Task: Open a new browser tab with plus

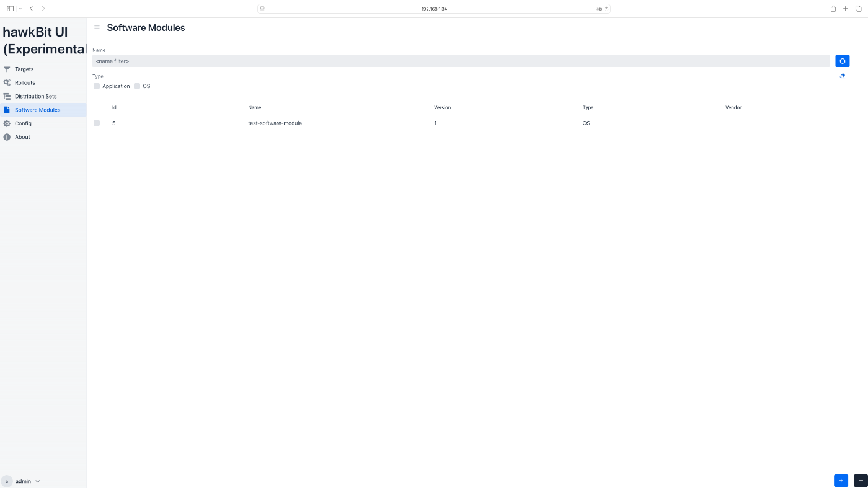Action: coord(846,9)
